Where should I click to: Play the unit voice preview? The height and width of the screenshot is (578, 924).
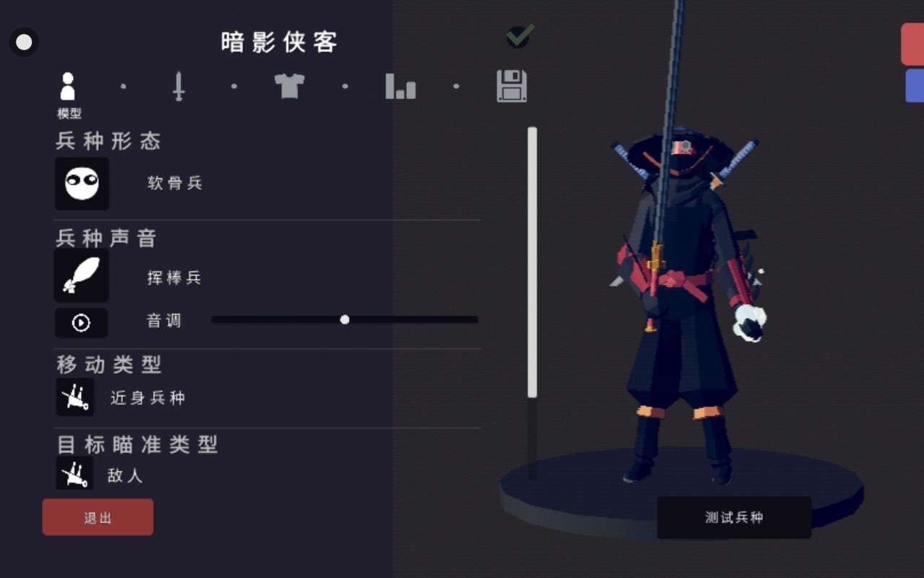(82, 323)
